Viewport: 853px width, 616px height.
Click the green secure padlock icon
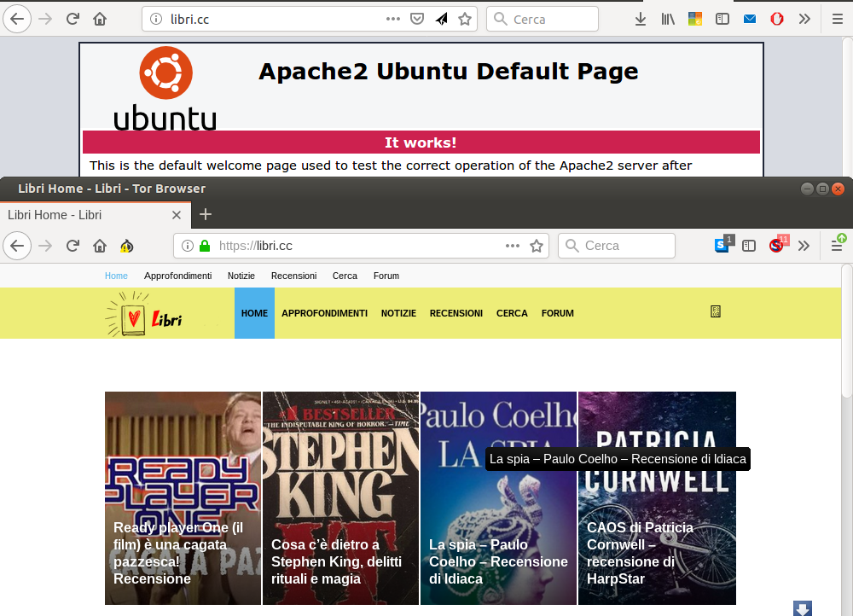205,246
